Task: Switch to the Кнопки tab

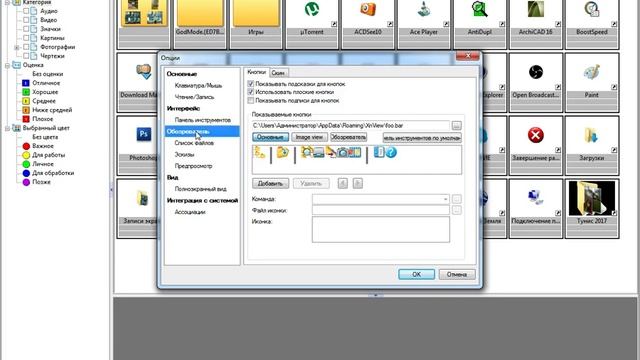Action: click(256, 72)
